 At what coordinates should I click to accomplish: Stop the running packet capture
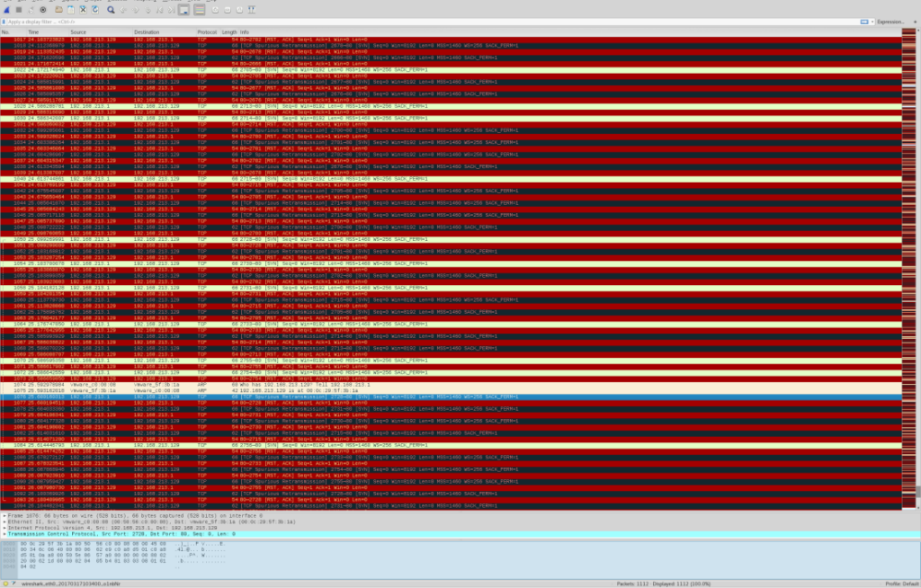[x=19, y=10]
